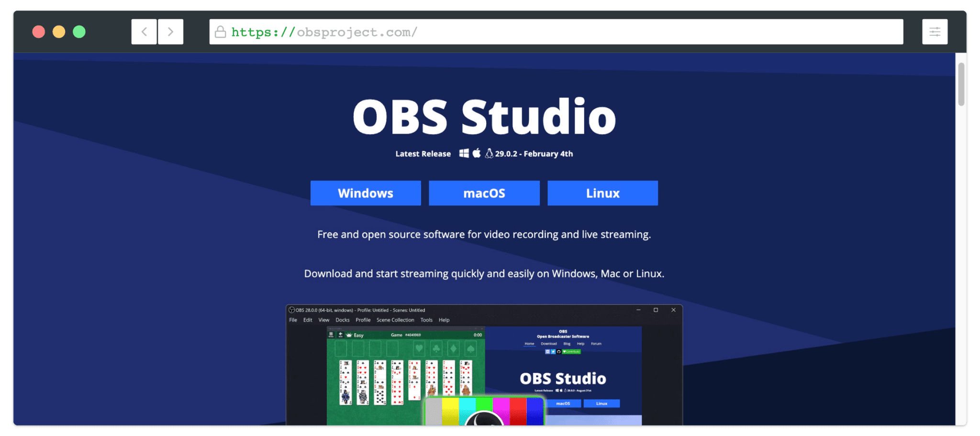Open the Docks menu in the OBS screenshot

pos(343,320)
